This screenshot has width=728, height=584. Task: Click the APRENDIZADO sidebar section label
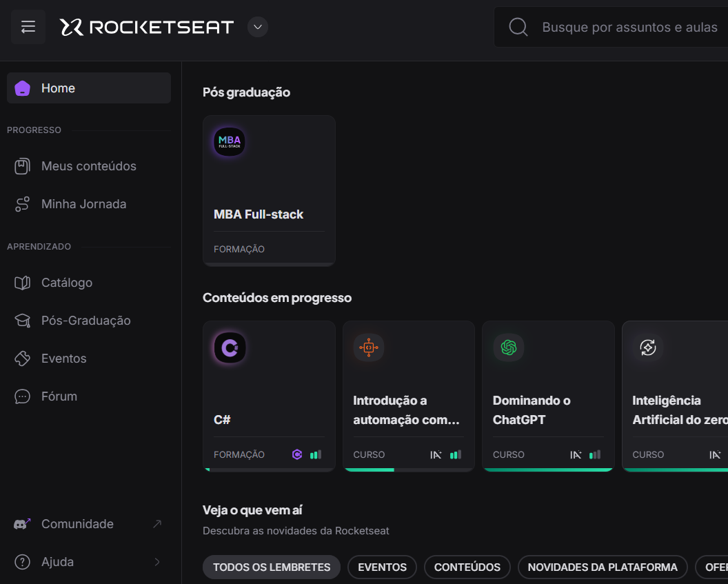coord(39,247)
